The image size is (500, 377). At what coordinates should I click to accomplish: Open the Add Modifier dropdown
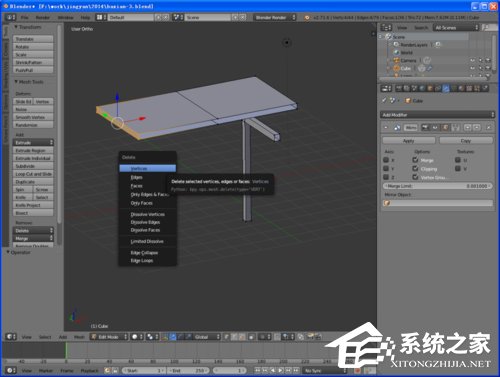tap(437, 115)
